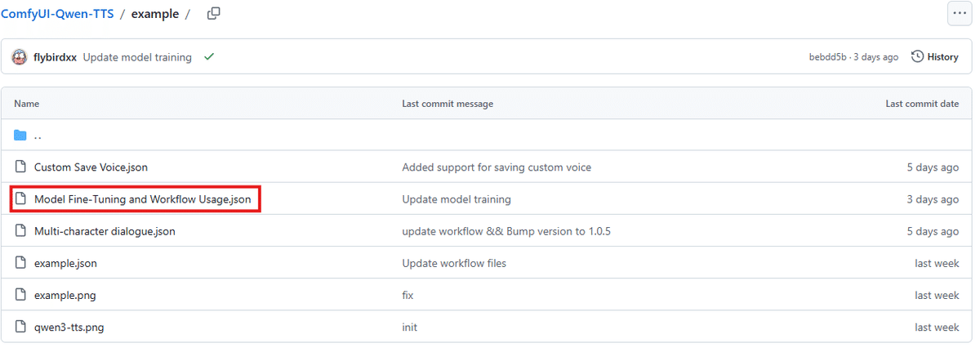Click "update workflow && Bump version" commit message
Image resolution: width=980 pixels, height=352 pixels.
tap(506, 231)
